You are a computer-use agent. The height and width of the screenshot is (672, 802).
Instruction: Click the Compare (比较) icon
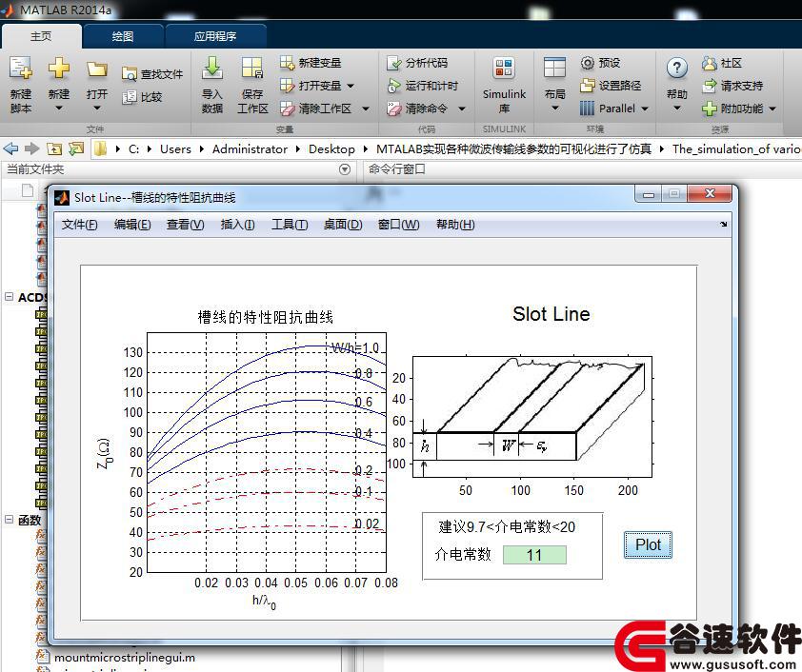(x=129, y=97)
